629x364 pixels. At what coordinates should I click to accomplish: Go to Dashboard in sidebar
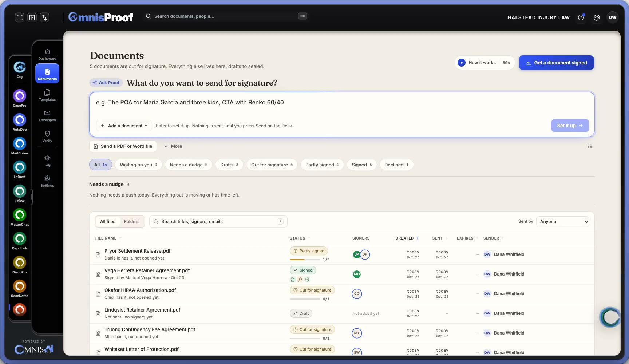[x=47, y=54]
